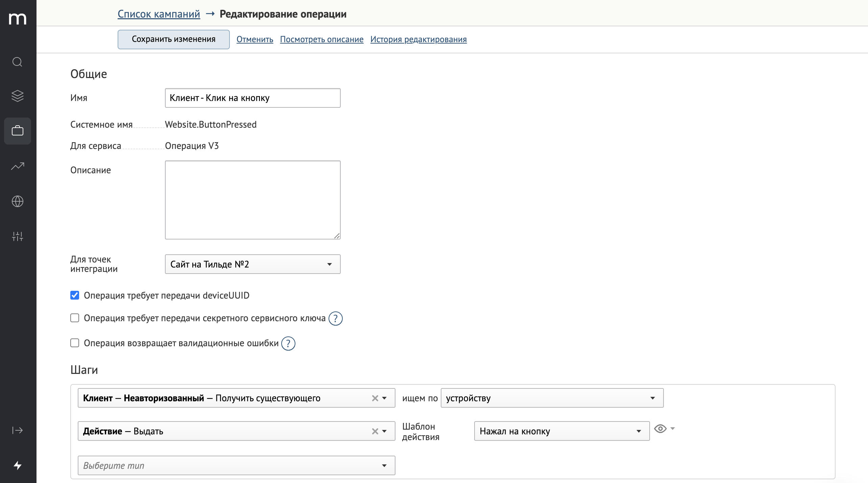The height and width of the screenshot is (483, 868).
Task: Open the briefcase campaigns icon in sidebar
Action: 18,131
